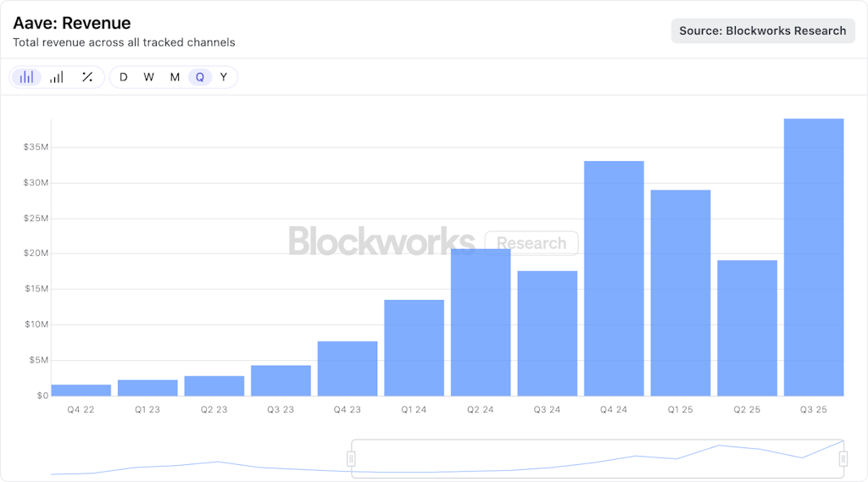The height and width of the screenshot is (482, 868).
Task: Click the Source: Blockworks Research button
Action: [763, 30]
